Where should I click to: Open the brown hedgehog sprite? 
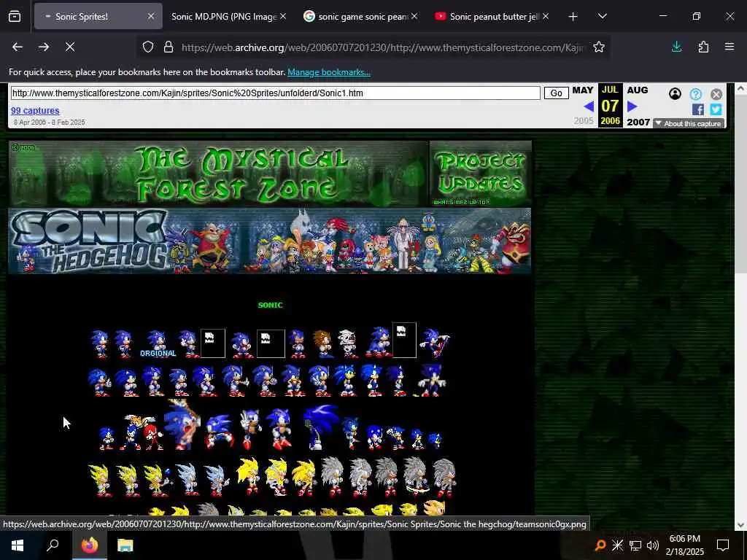pyautogui.click(x=323, y=344)
